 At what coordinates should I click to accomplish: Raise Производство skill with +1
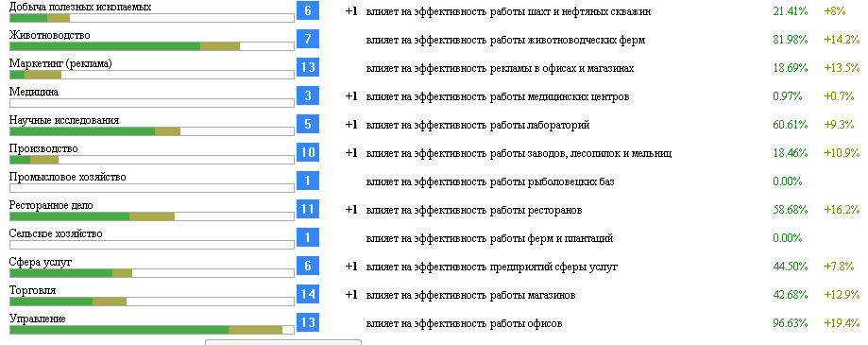point(351,153)
